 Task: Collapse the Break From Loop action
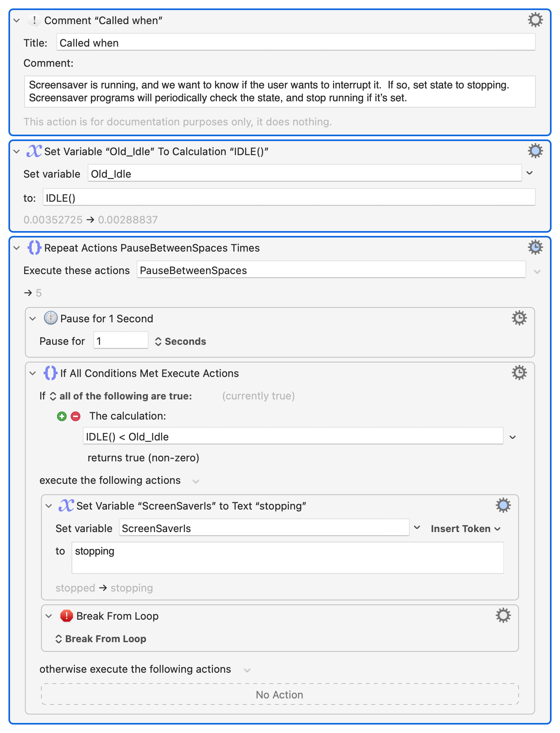[49, 616]
